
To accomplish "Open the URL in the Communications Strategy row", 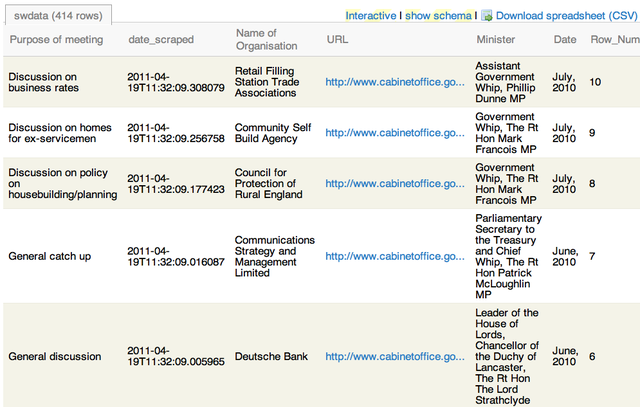I will coord(395,256).
